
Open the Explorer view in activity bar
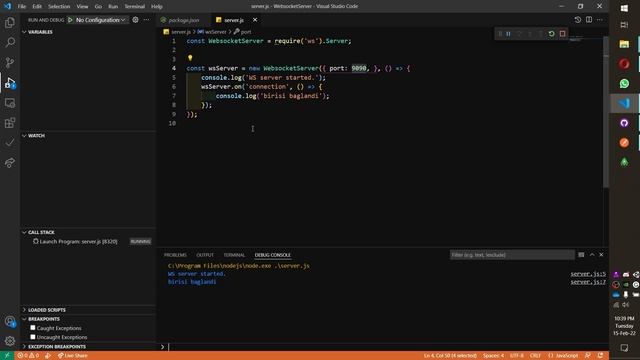(x=10, y=22)
